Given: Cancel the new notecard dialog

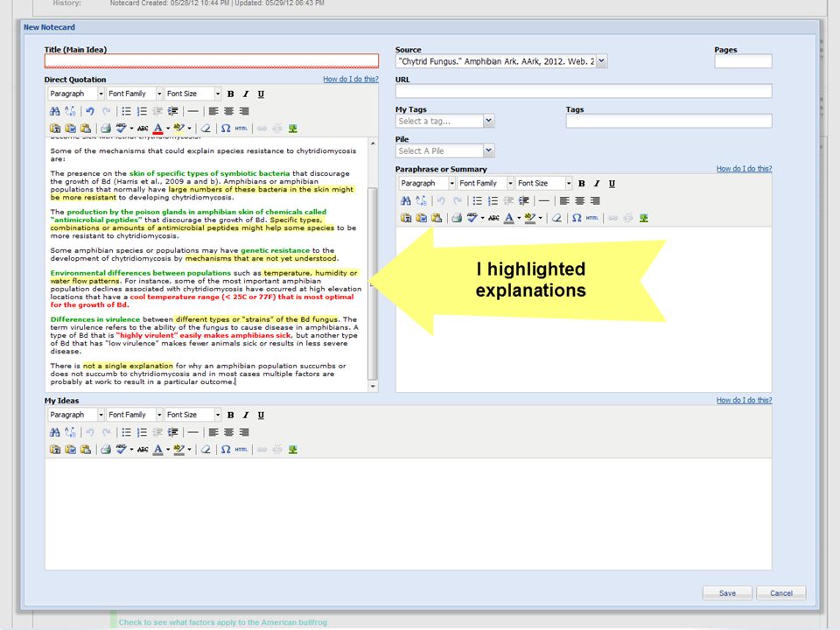Looking at the screenshot, I should point(781,593).
